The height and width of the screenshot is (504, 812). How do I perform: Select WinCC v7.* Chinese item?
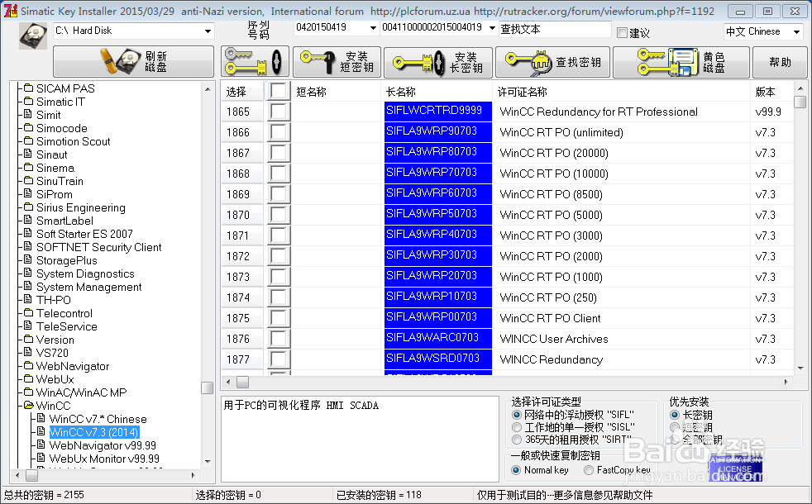click(98, 419)
